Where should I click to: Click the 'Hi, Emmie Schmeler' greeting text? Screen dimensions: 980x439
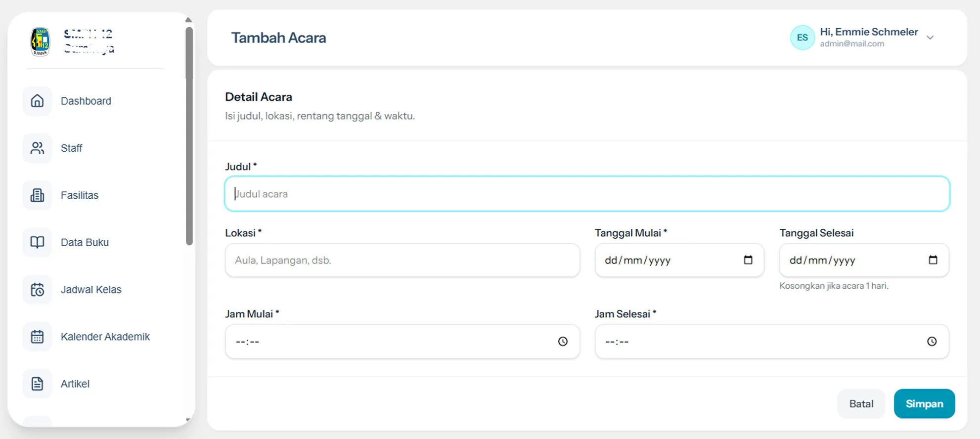pyautogui.click(x=869, y=32)
